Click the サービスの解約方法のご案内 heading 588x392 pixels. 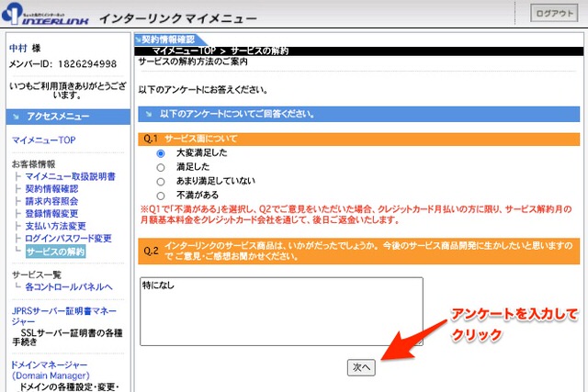[193, 62]
